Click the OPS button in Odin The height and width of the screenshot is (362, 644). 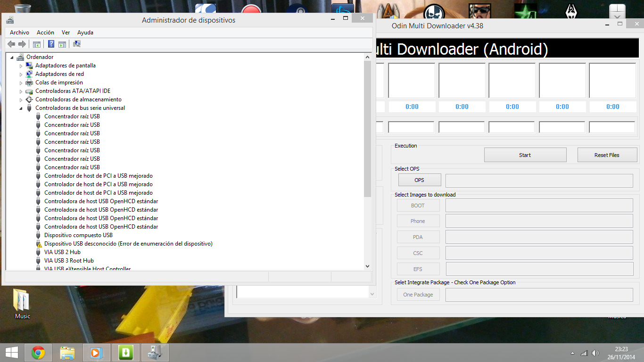click(x=420, y=180)
